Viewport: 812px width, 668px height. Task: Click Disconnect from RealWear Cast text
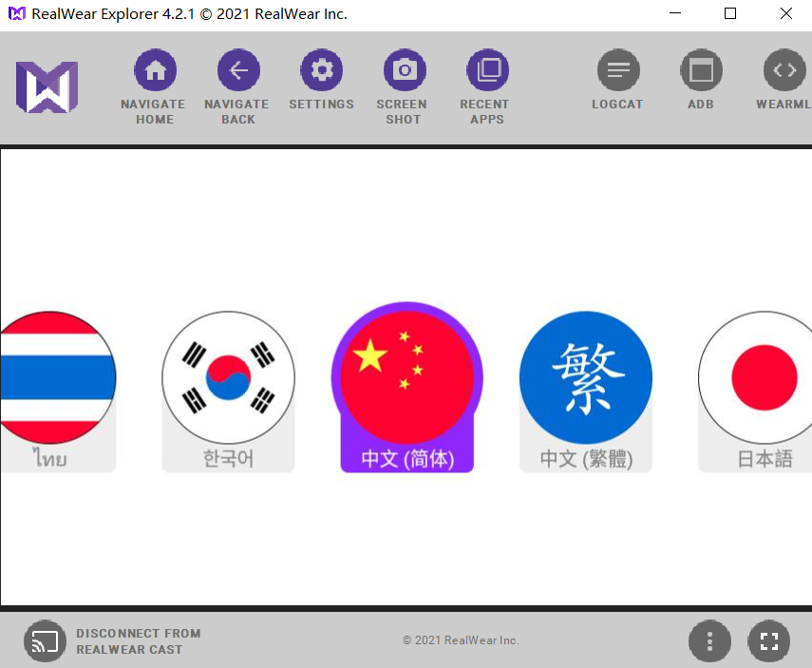138,641
